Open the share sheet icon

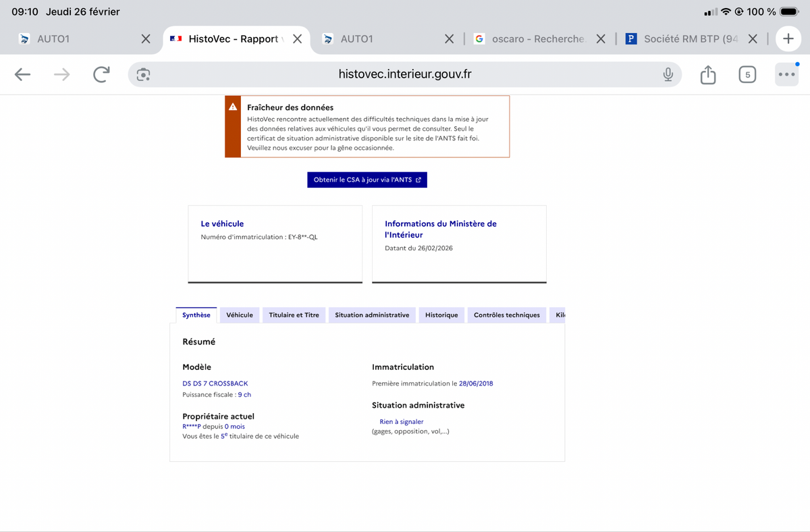pyautogui.click(x=708, y=74)
